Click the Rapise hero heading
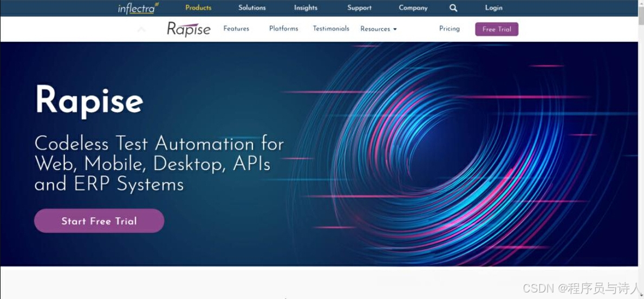The width and height of the screenshot is (644, 299). [89, 101]
